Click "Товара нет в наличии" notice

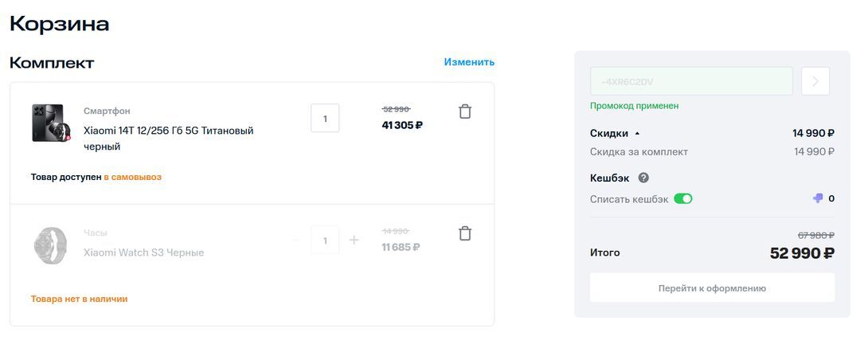pyautogui.click(x=79, y=299)
